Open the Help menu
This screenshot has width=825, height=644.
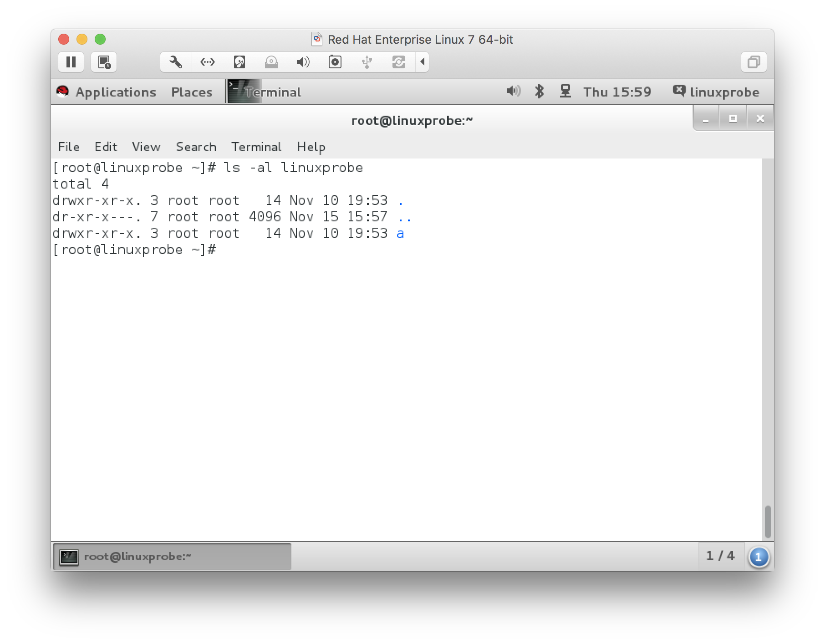[311, 147]
